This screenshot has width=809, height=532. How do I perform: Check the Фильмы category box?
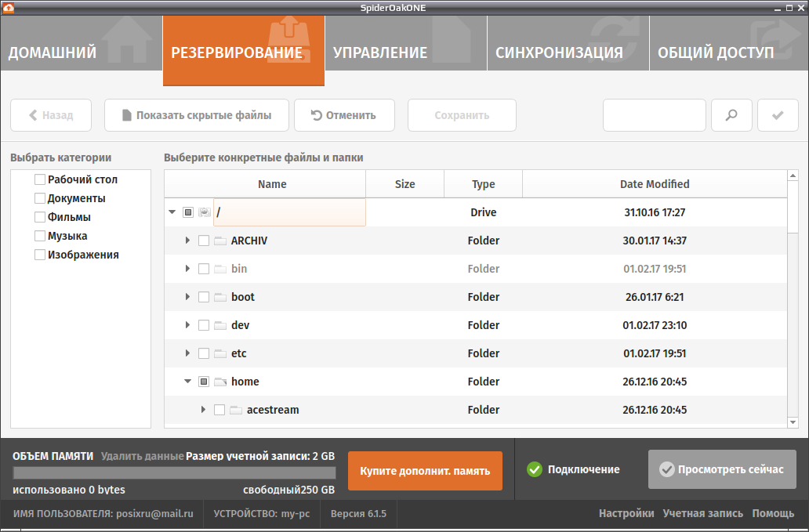(40, 217)
